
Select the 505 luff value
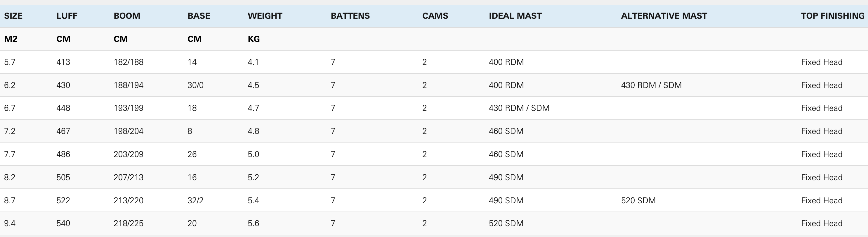pyautogui.click(x=63, y=177)
